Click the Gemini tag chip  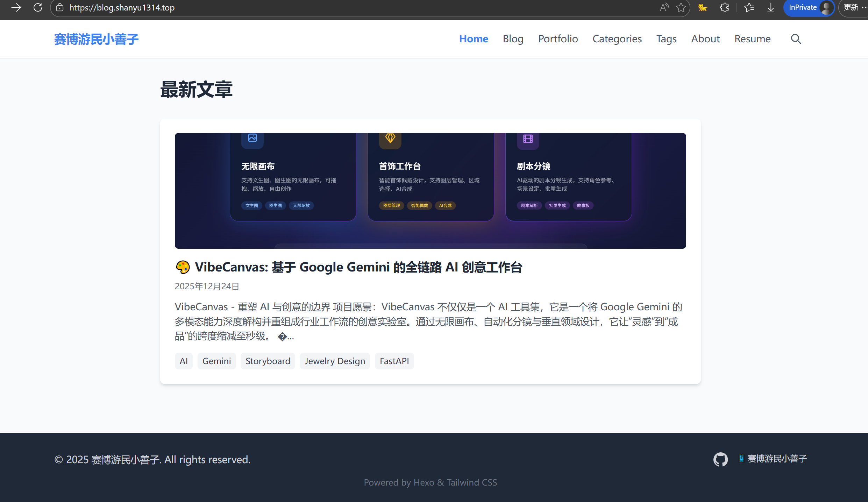pyautogui.click(x=216, y=361)
